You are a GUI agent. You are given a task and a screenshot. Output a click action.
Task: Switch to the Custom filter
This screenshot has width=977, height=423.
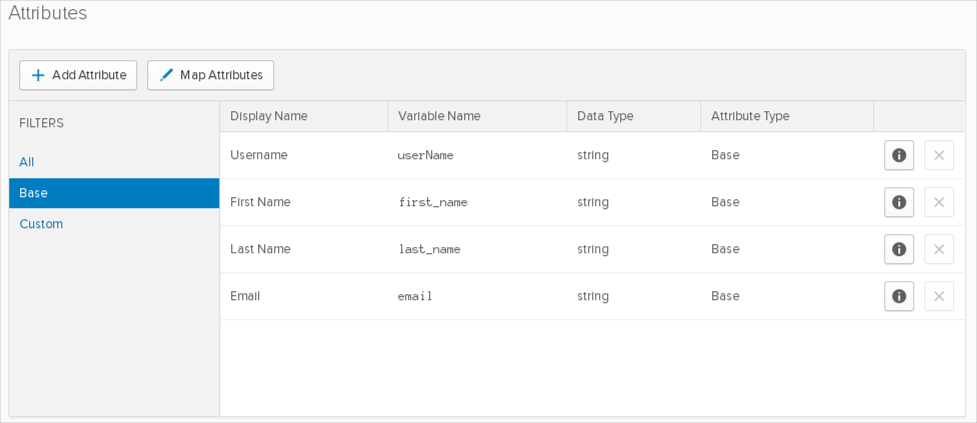(x=41, y=224)
